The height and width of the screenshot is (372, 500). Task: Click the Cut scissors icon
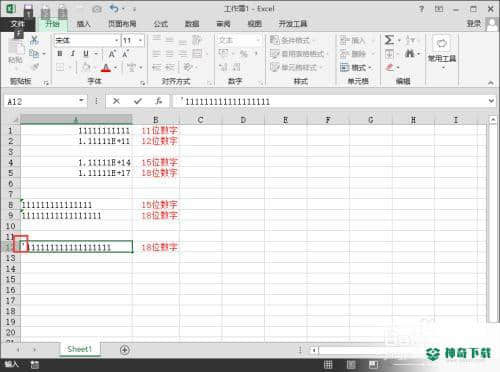point(34,40)
